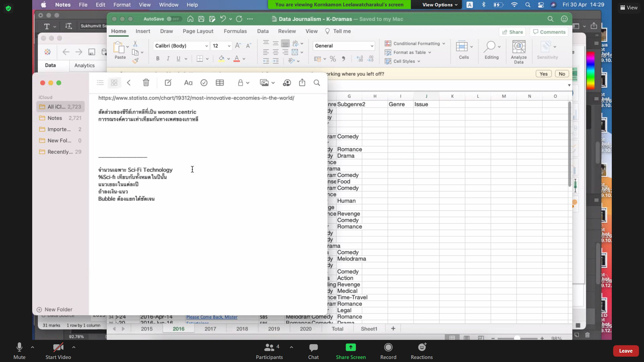Pick Excel font color A
The height and width of the screenshot is (362, 644).
(237, 59)
